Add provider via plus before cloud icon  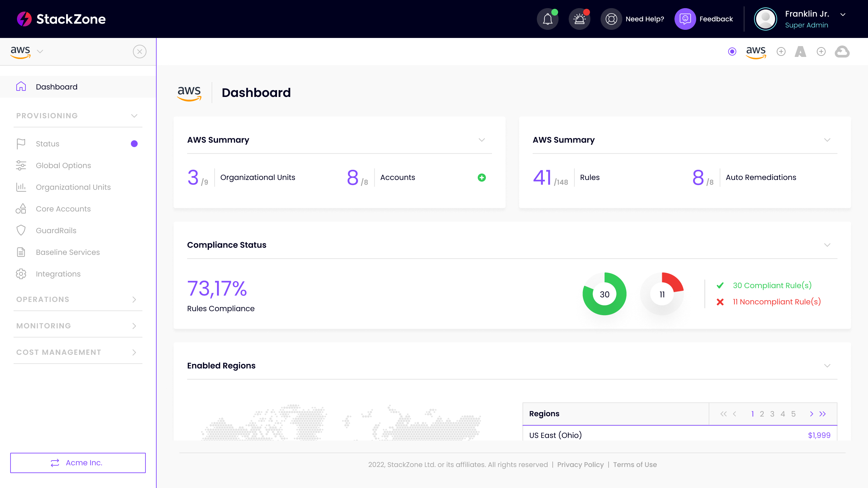[x=821, y=52]
